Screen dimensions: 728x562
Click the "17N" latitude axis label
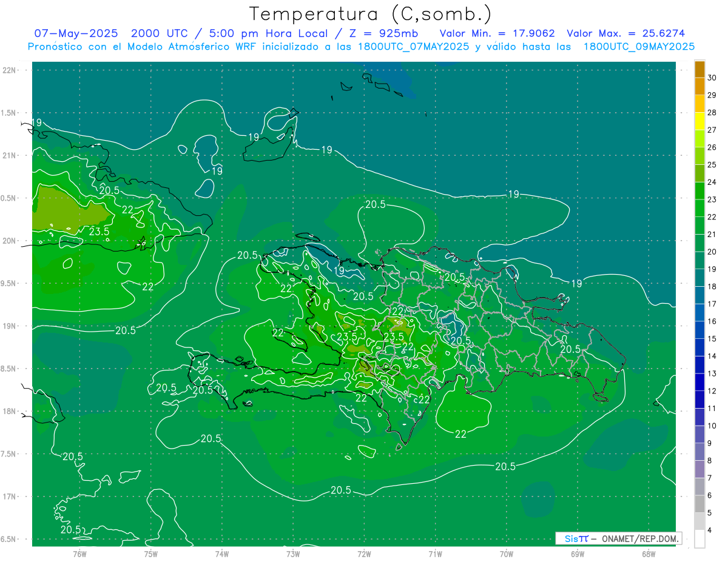point(10,497)
